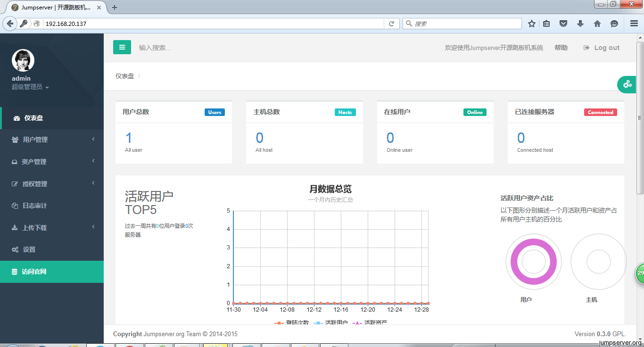Open the green settings gears panel icon
The width and height of the screenshot is (644, 347).
point(627,84)
